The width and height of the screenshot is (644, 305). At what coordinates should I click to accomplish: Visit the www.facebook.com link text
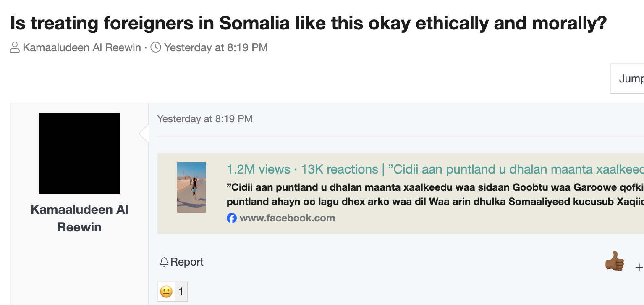pyautogui.click(x=287, y=218)
